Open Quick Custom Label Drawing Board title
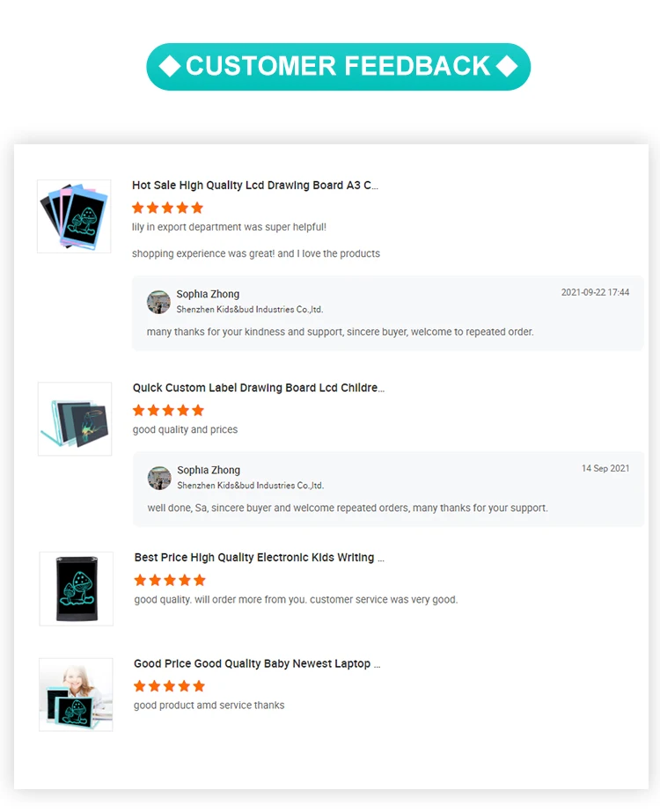The height and width of the screenshot is (812, 660). 259,388
